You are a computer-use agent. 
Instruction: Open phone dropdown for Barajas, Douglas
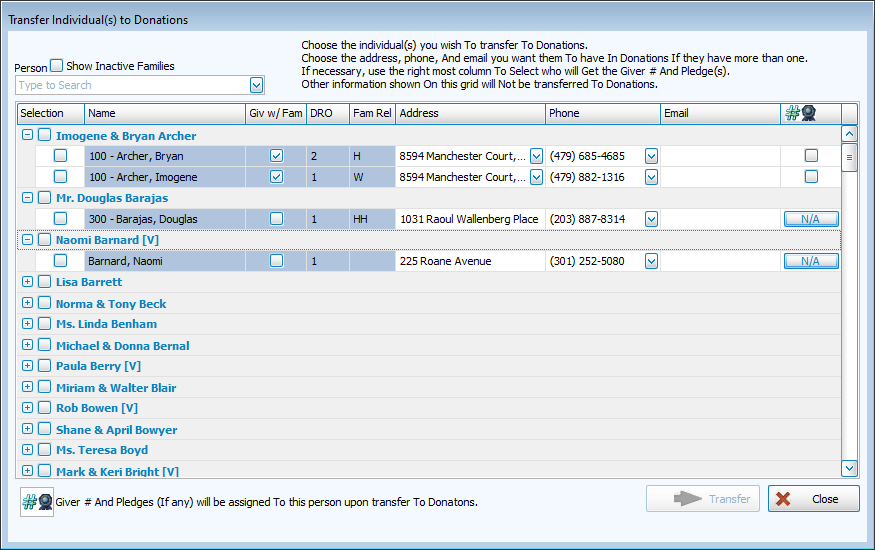[x=652, y=219]
